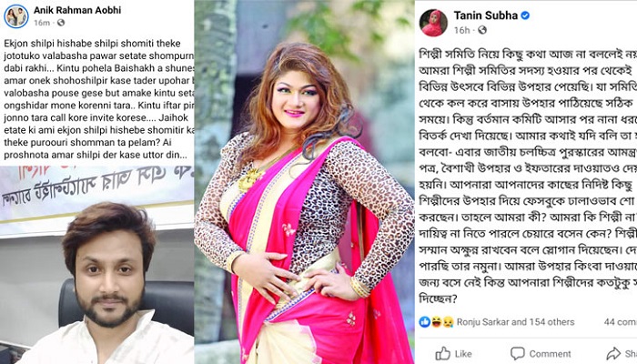Image resolution: width=637 pixels, height=364 pixels.
Task: Click the laughing Haha reaction emoji
Action: (x=436, y=322)
